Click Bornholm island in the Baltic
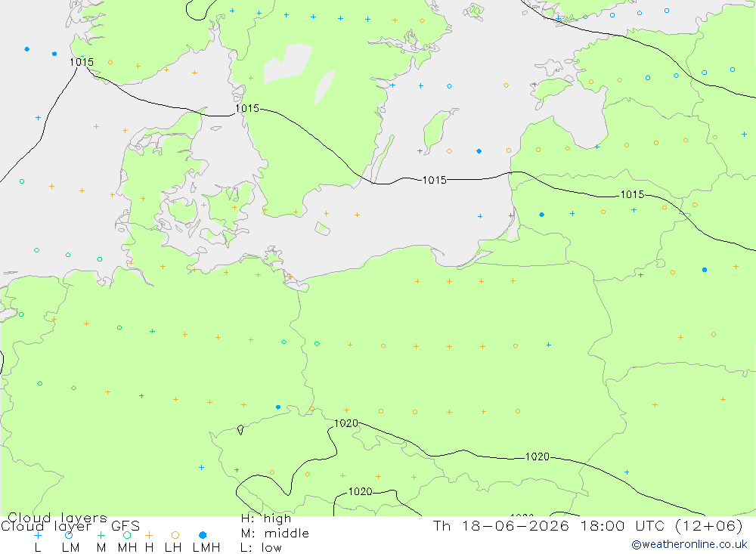 323,228
